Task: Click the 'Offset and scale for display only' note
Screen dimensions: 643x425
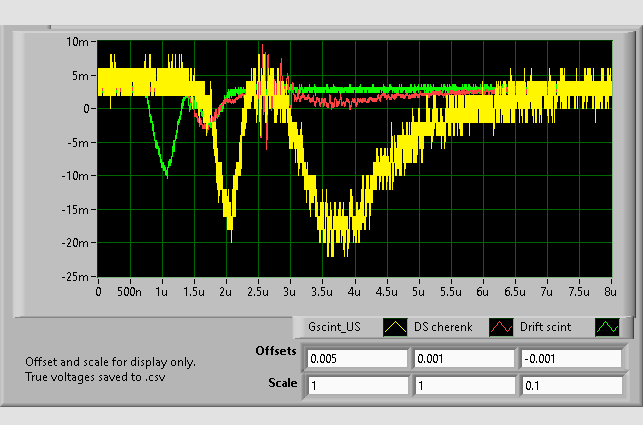Action: pyautogui.click(x=111, y=362)
